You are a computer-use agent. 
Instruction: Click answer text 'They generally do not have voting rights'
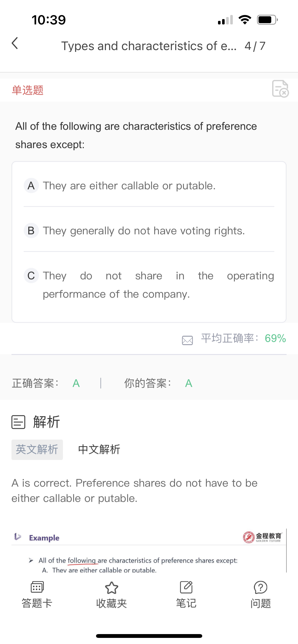point(144,231)
